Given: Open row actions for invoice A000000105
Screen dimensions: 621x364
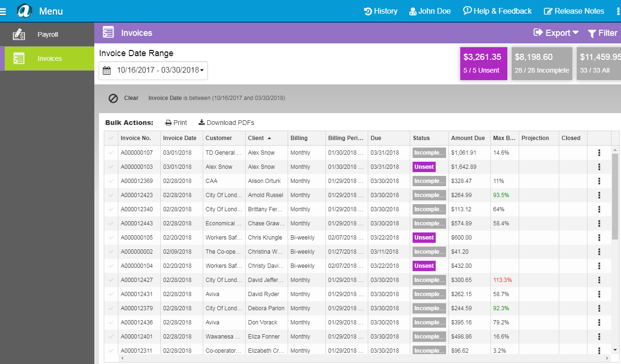Looking at the screenshot, I should click(599, 238).
